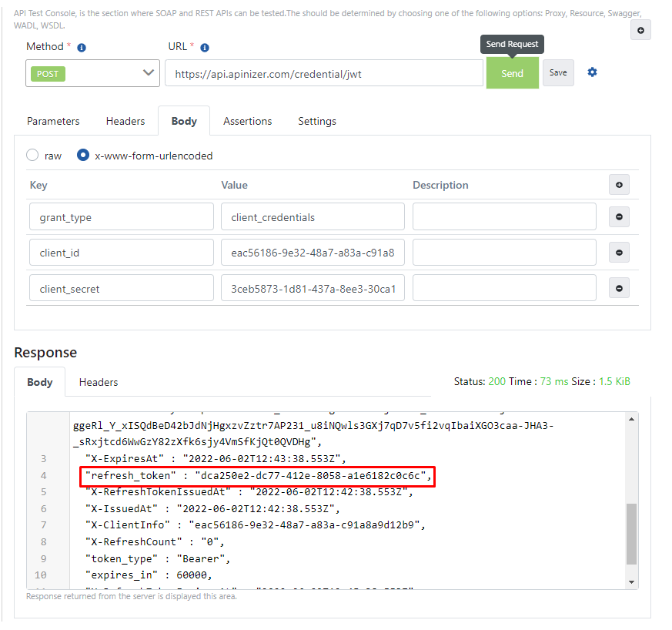Remove the client_secret row using minus icon
672x630 pixels.
(x=619, y=287)
